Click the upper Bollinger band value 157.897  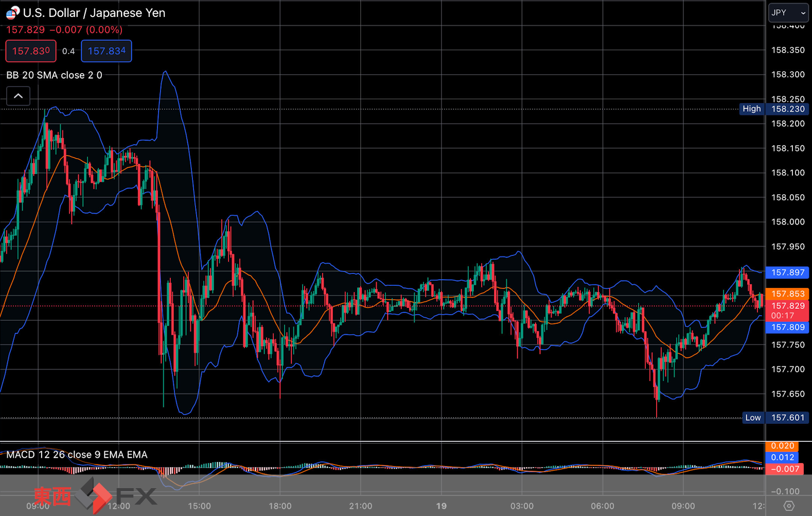click(x=787, y=272)
